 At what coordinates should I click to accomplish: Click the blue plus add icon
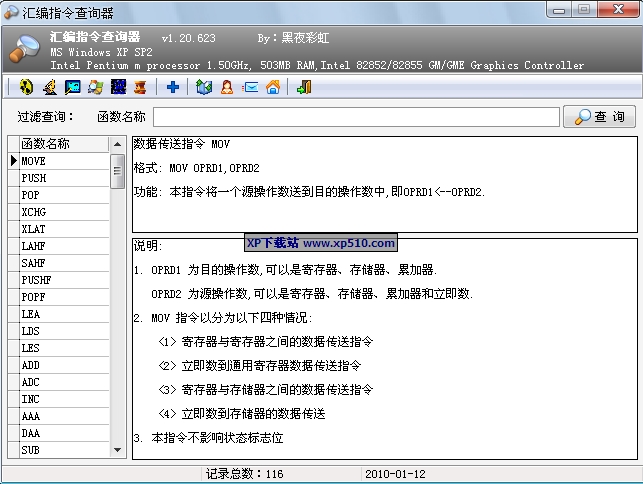173,87
